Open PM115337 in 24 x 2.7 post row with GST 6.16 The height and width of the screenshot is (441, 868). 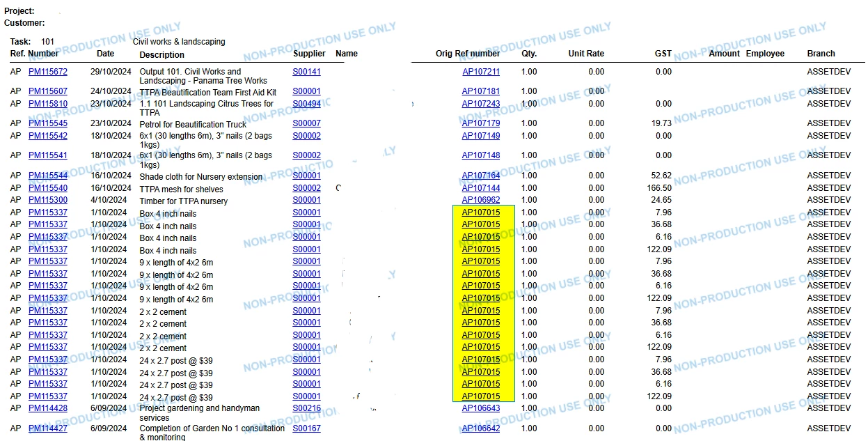click(48, 384)
